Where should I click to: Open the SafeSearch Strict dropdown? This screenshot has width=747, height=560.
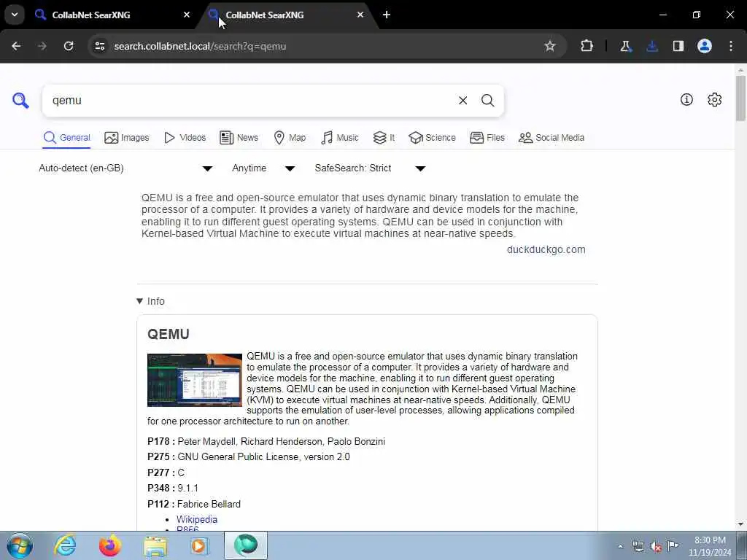(370, 168)
